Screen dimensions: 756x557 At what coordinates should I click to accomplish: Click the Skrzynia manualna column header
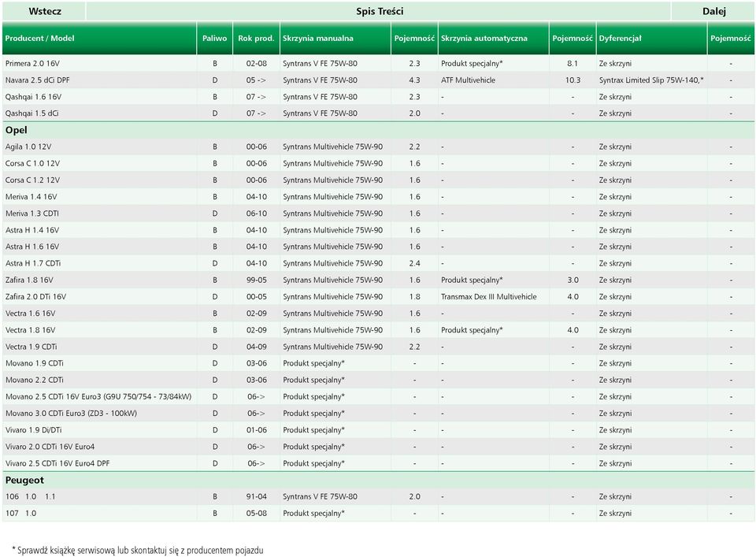335,38
